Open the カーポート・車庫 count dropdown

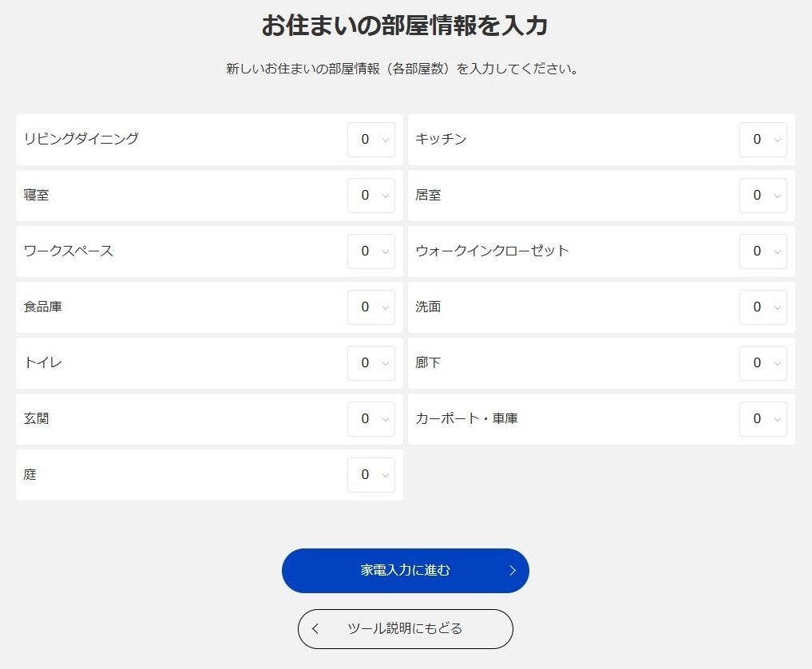[x=762, y=418]
